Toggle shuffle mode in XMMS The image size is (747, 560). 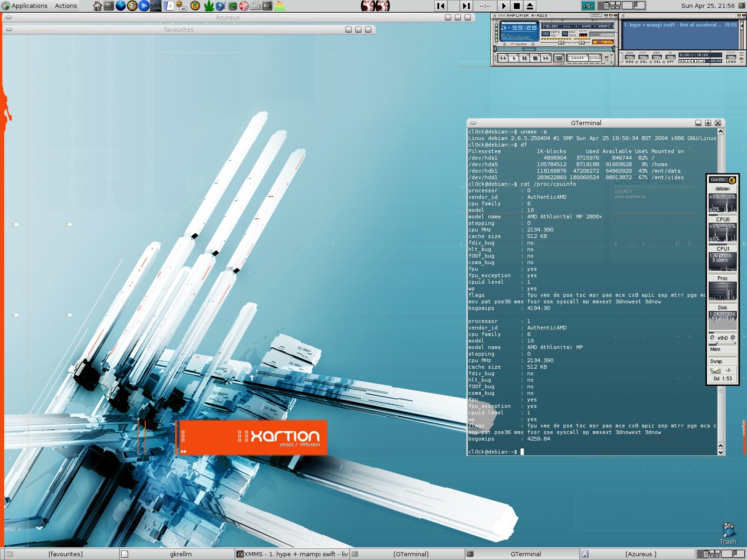tap(578, 58)
